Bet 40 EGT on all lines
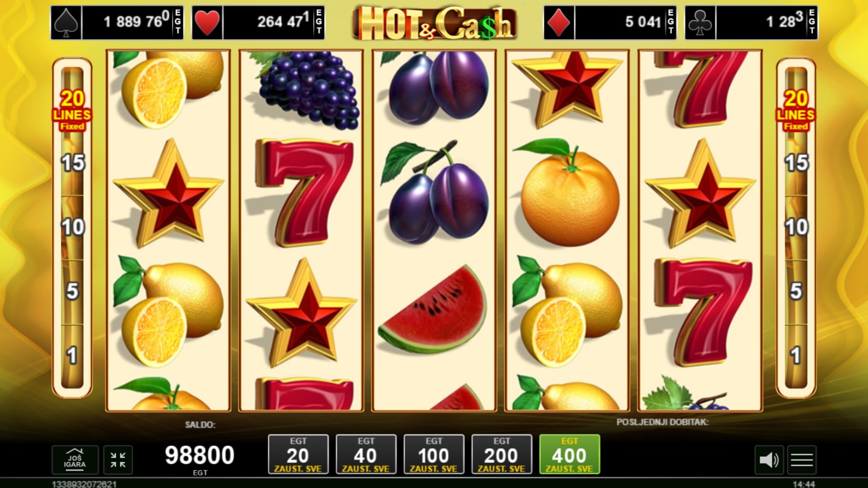The width and height of the screenshot is (868, 488). coord(366,455)
